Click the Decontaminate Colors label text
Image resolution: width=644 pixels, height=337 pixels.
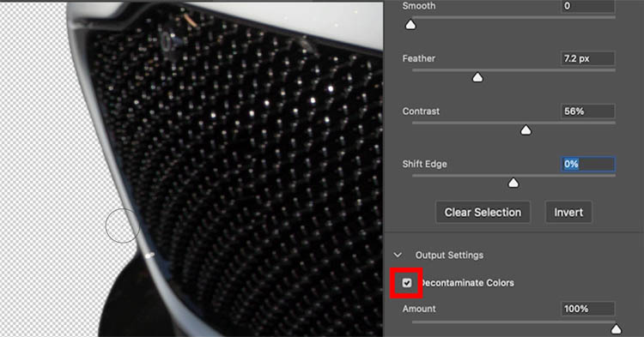[467, 283]
